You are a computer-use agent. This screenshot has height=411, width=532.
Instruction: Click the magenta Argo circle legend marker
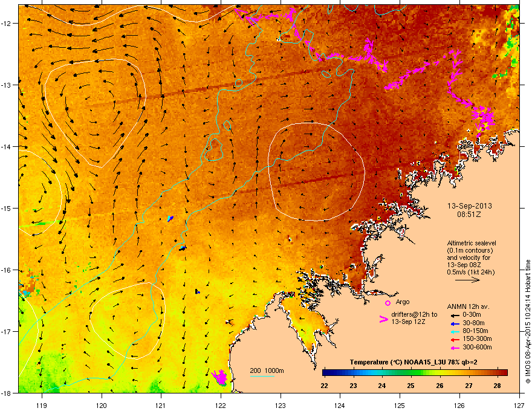pos(388,303)
